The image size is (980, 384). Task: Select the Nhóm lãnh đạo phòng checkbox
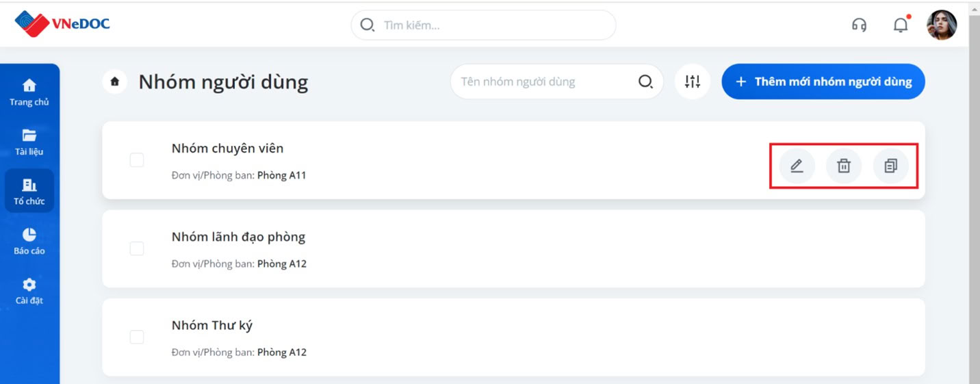(x=137, y=248)
